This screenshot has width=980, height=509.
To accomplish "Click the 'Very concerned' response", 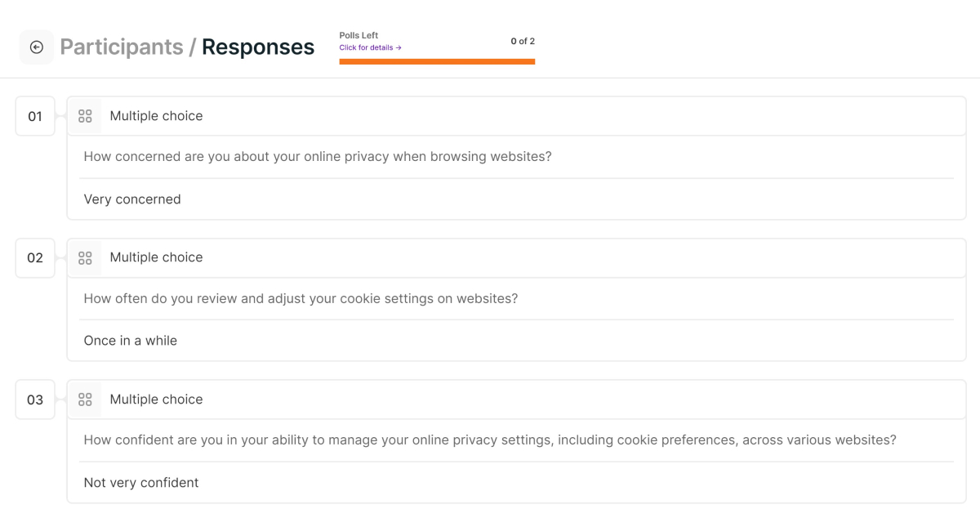I will pyautogui.click(x=132, y=199).
